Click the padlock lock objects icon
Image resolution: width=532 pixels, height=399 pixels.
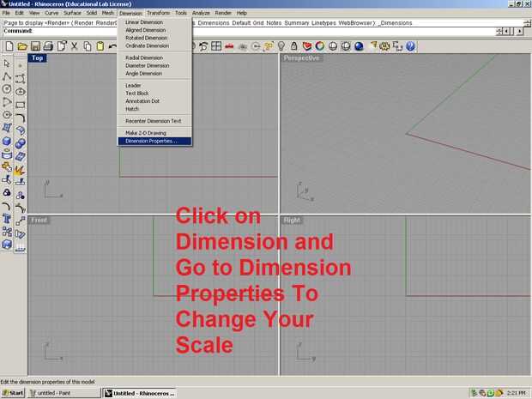[293, 46]
